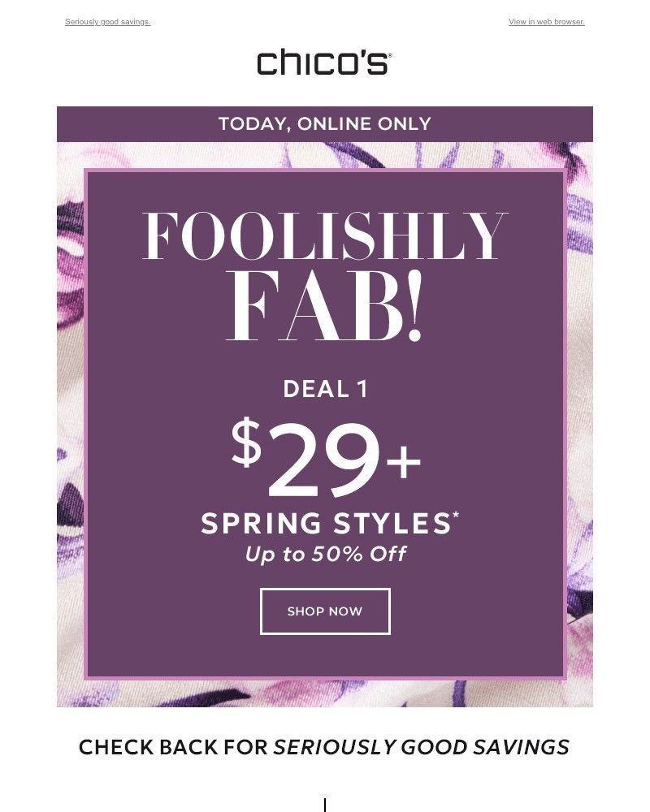Click the asterisk next to SPRING STYLES
Viewport: 650px width, 812px height.
(457, 515)
